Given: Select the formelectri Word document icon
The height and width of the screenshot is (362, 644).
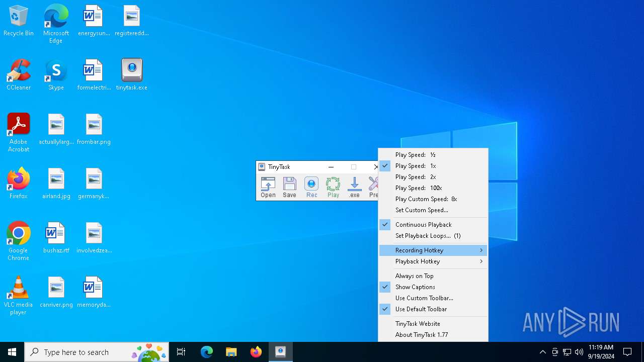Looking at the screenshot, I should tap(94, 75).
